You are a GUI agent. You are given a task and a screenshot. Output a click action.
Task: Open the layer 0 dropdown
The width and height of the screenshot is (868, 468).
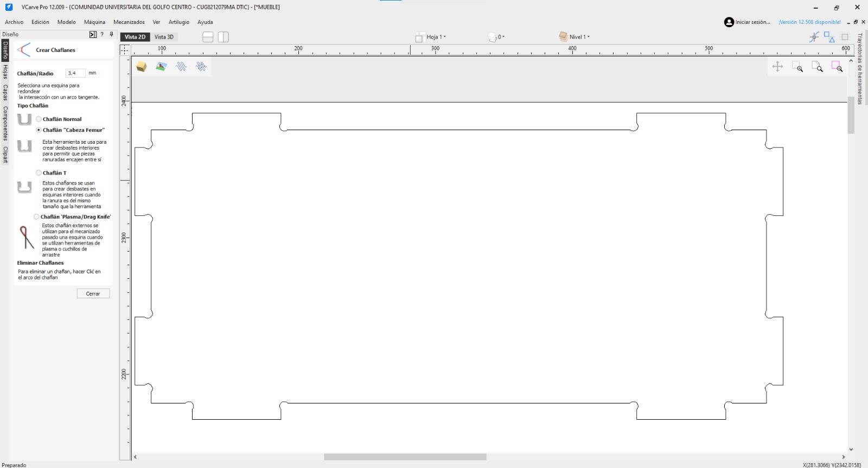click(x=496, y=37)
